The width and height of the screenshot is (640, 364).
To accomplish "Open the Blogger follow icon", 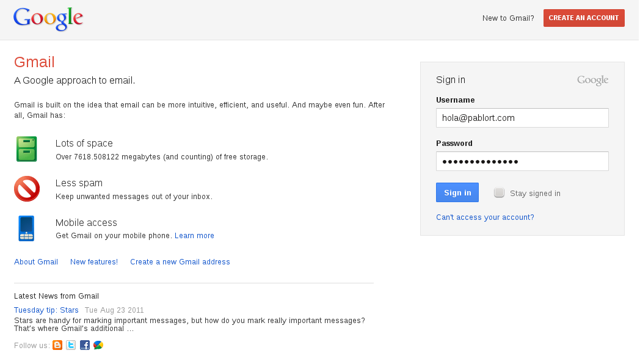I will [57, 345].
